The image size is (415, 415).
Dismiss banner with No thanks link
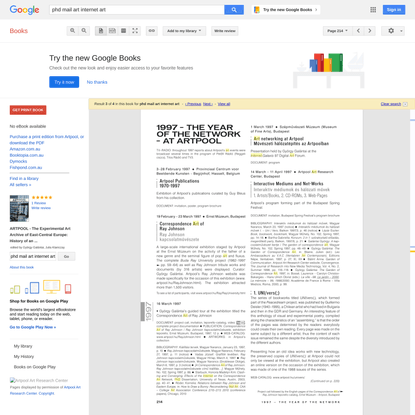[97, 82]
